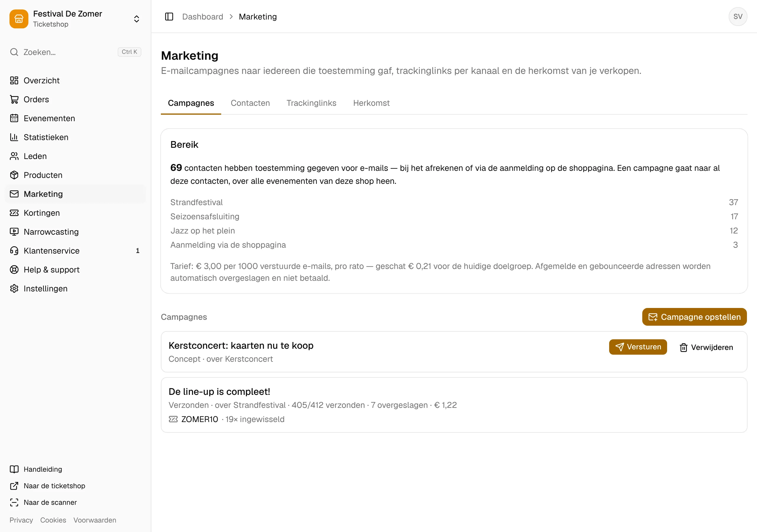Open the Leden people icon

pos(14,156)
